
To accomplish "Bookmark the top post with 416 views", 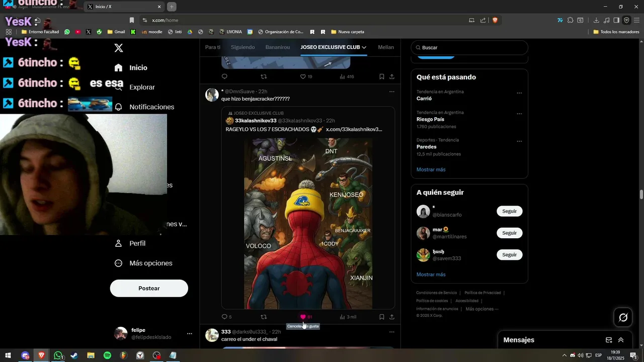I will pos(382,76).
